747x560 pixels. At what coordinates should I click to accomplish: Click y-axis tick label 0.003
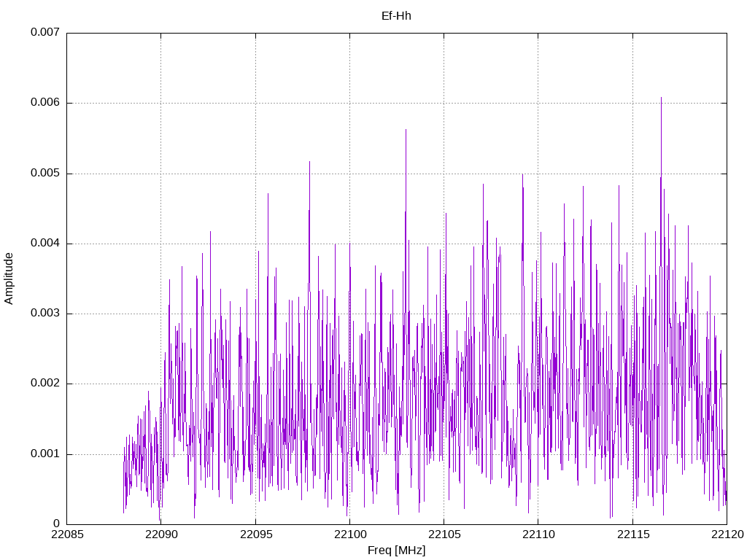click(x=45, y=314)
